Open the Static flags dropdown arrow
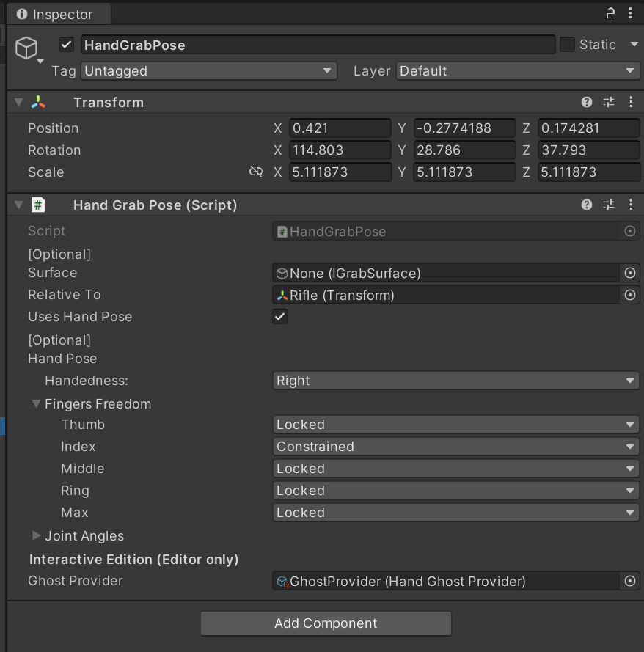 [x=634, y=45]
